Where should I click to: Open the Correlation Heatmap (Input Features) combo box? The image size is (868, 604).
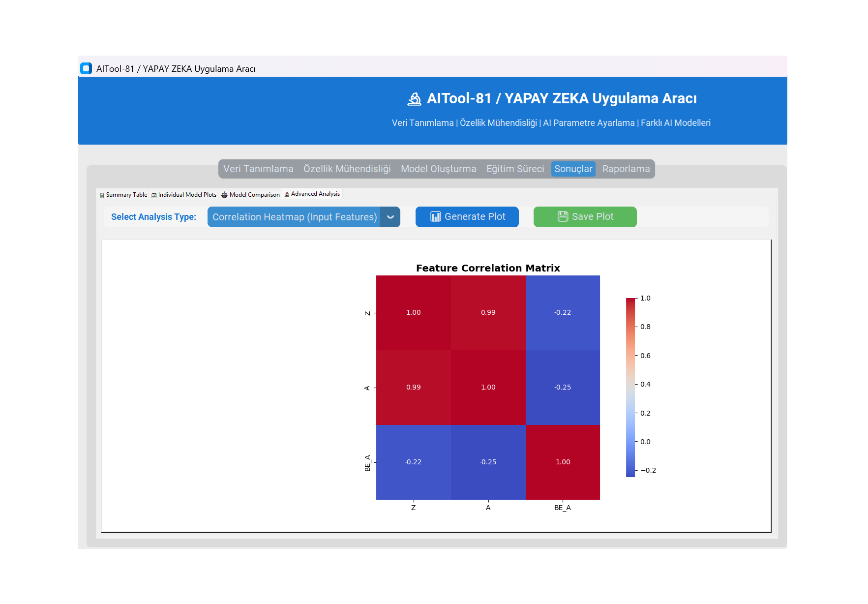point(304,217)
